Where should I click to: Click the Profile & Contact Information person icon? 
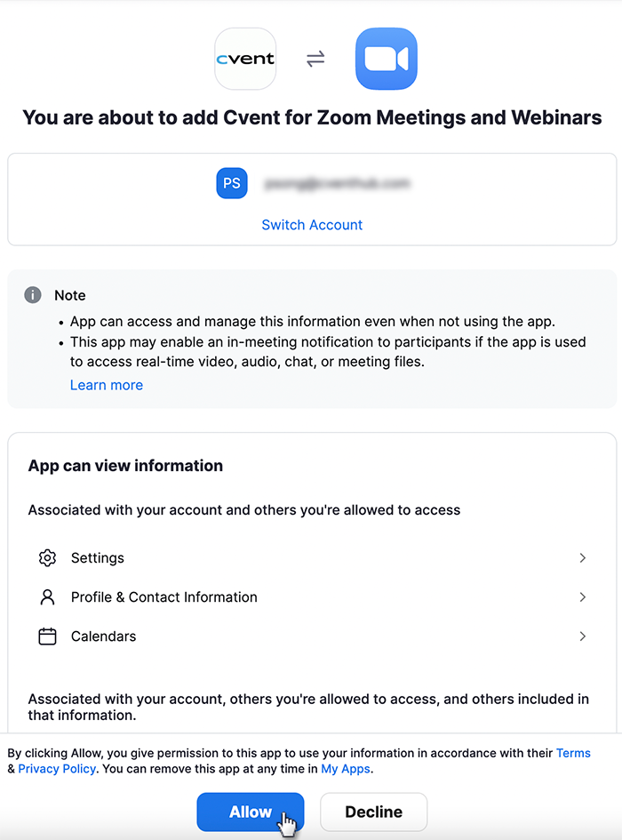tap(48, 596)
